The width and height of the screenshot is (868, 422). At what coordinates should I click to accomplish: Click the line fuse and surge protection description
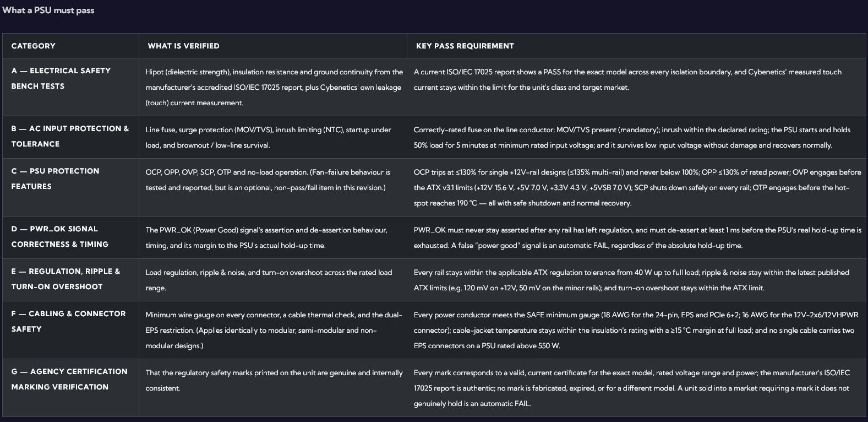[x=268, y=137]
